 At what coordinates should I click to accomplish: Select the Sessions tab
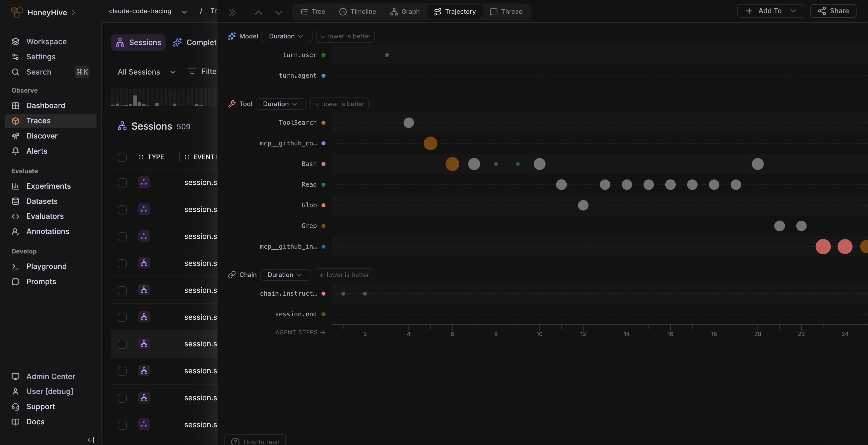(x=138, y=42)
